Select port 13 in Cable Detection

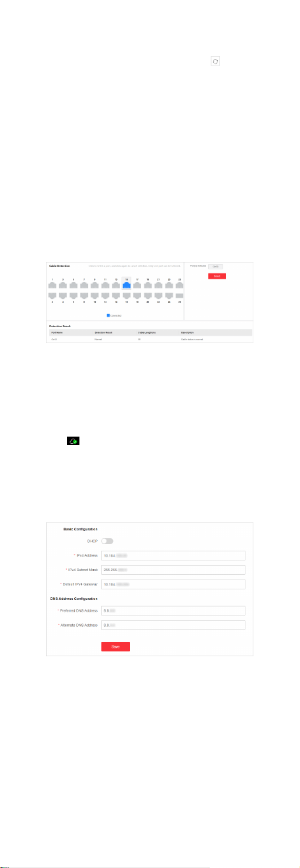coord(116,285)
